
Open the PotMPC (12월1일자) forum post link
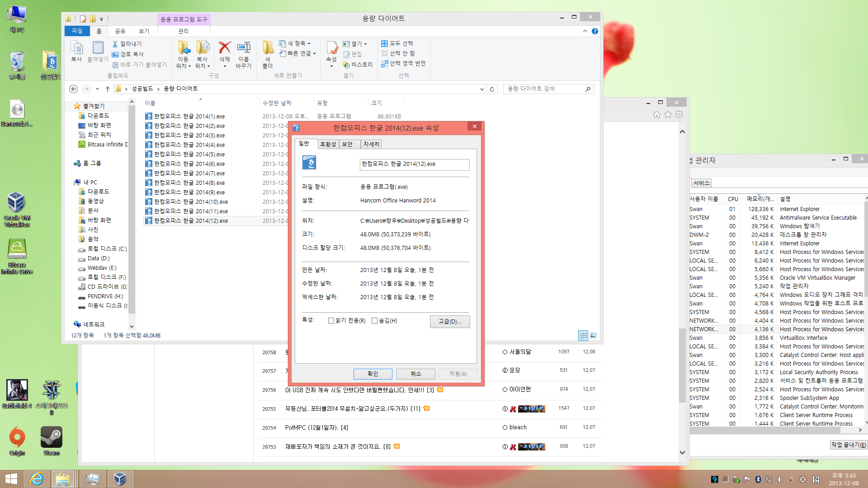[x=316, y=427]
